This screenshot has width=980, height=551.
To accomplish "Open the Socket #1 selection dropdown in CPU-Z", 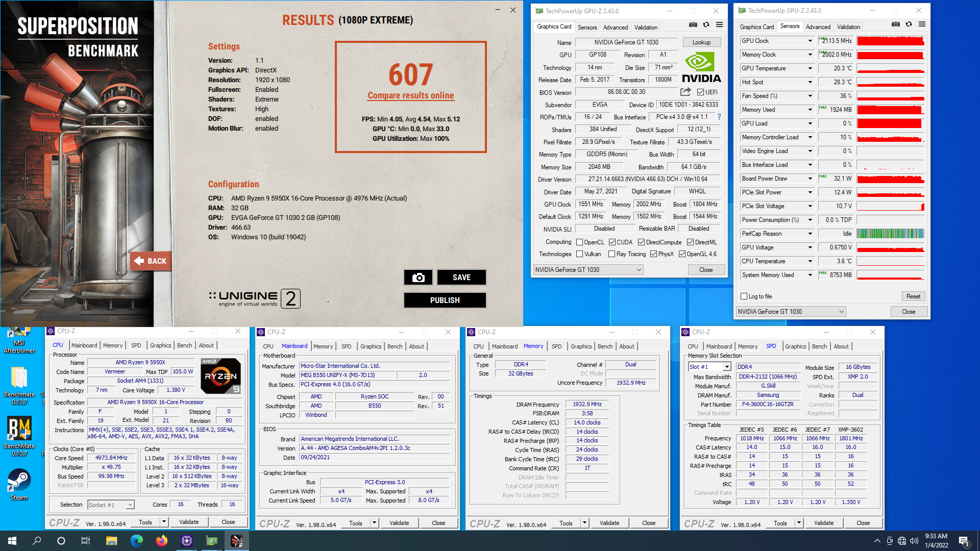I will (110, 505).
